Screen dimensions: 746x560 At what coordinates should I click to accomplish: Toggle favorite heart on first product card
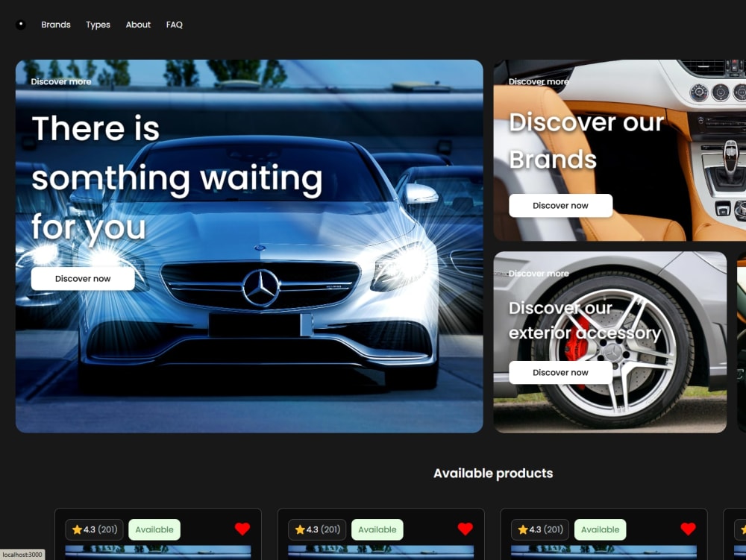(x=242, y=529)
